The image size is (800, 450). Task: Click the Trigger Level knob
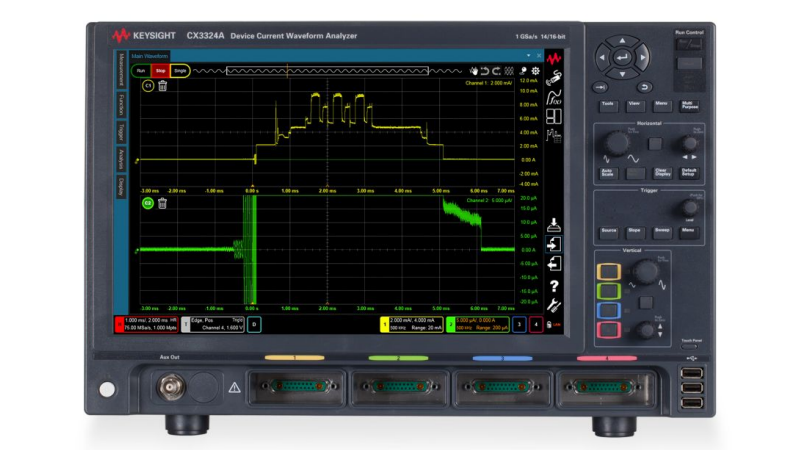690,207
